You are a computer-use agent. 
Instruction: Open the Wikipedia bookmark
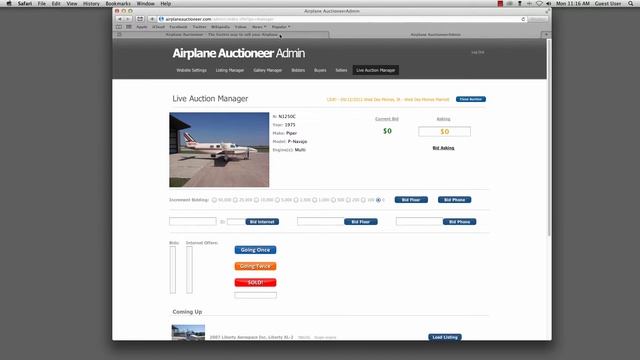pos(220,27)
